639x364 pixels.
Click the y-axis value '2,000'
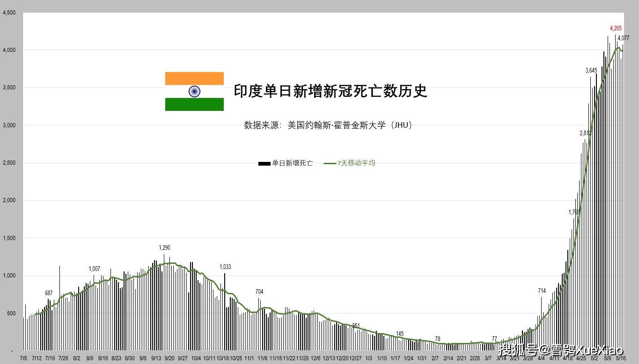[9, 201]
